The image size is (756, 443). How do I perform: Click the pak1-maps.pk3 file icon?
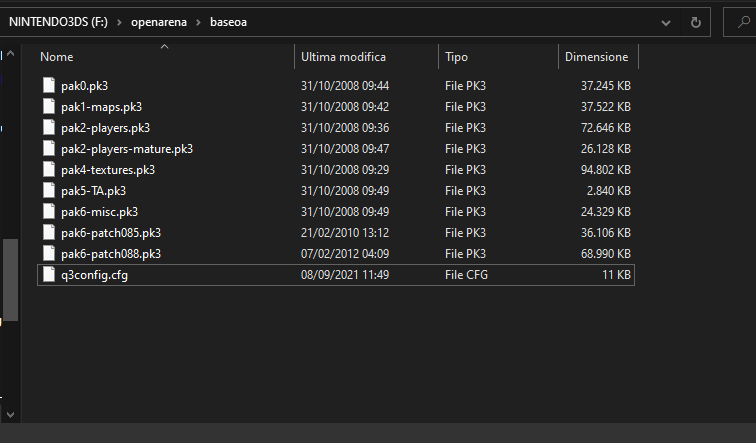pos(49,107)
